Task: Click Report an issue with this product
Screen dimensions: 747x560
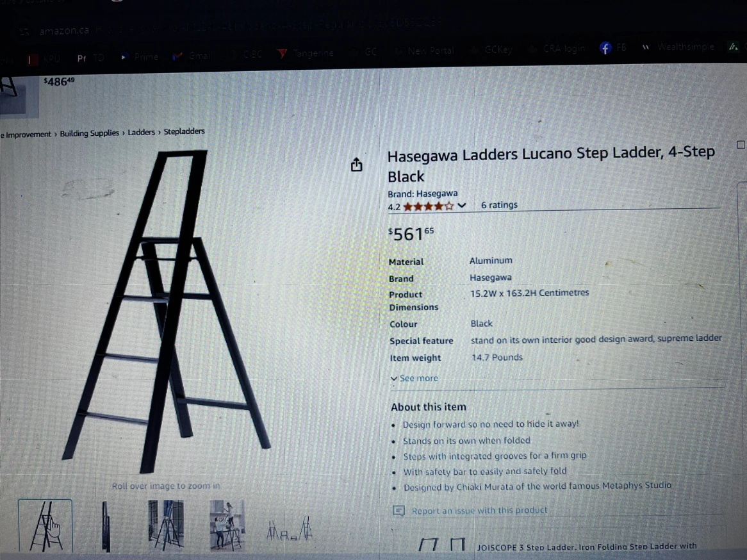Action: (x=479, y=511)
